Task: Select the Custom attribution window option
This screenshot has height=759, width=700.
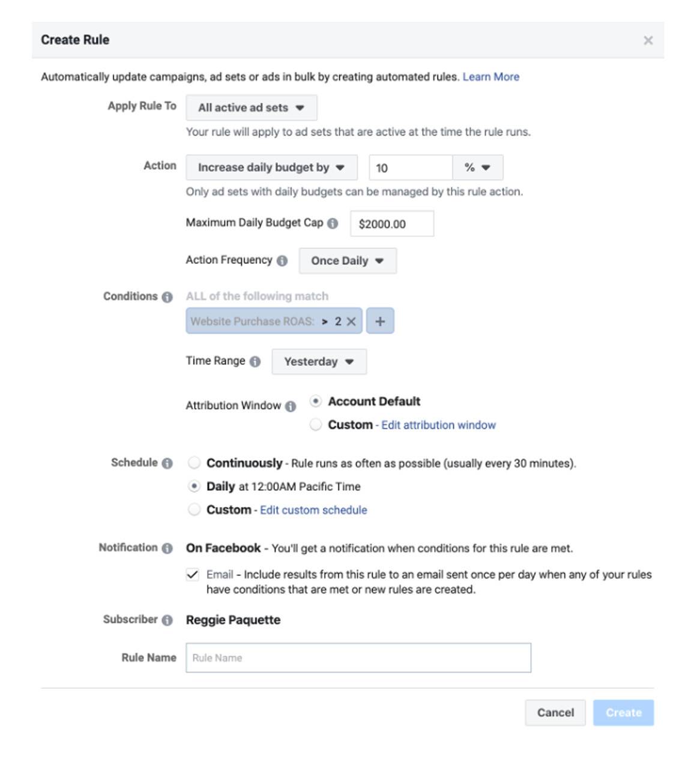Action: 315,424
